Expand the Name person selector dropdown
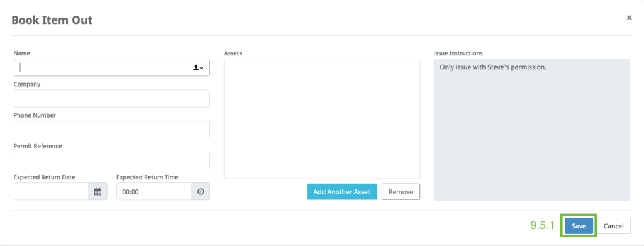 tap(198, 68)
